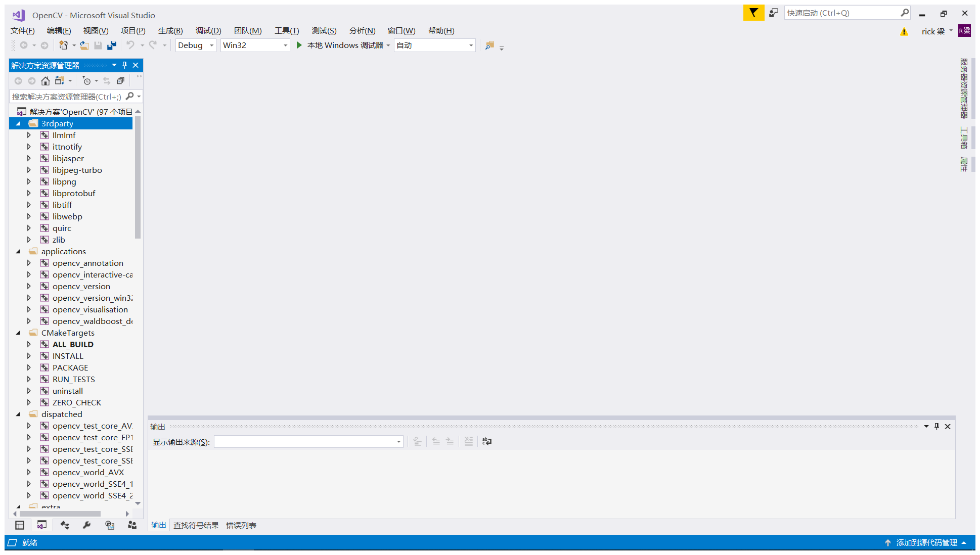
Task: Click 添加到源代码管理 in status bar
Action: click(926, 542)
